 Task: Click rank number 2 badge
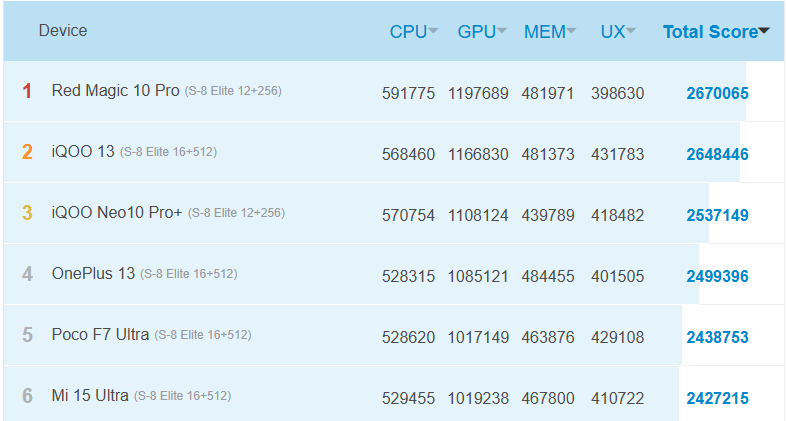pyautogui.click(x=27, y=152)
